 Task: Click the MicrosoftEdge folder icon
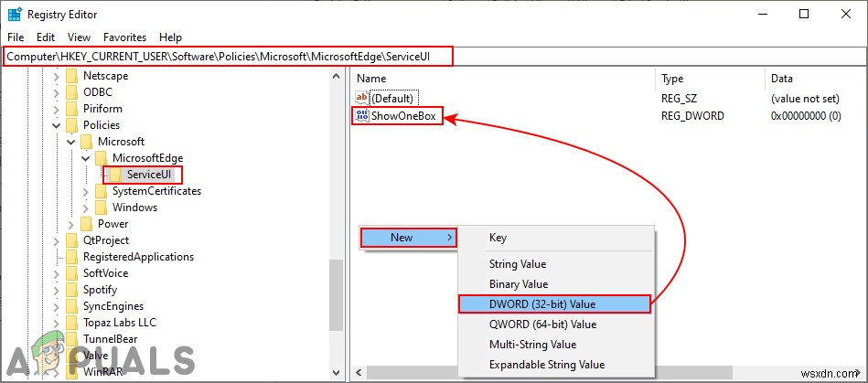(x=101, y=158)
